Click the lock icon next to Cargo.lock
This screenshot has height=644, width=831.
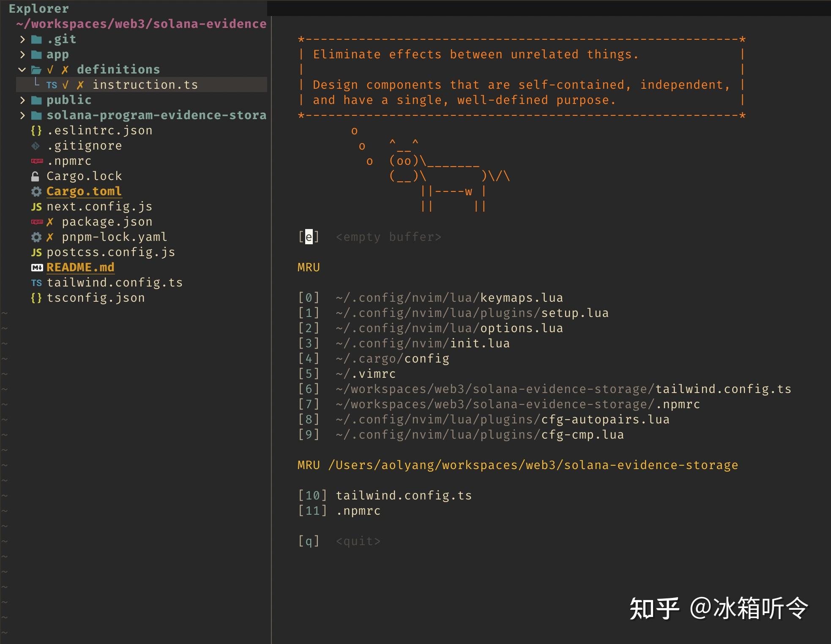pos(36,176)
